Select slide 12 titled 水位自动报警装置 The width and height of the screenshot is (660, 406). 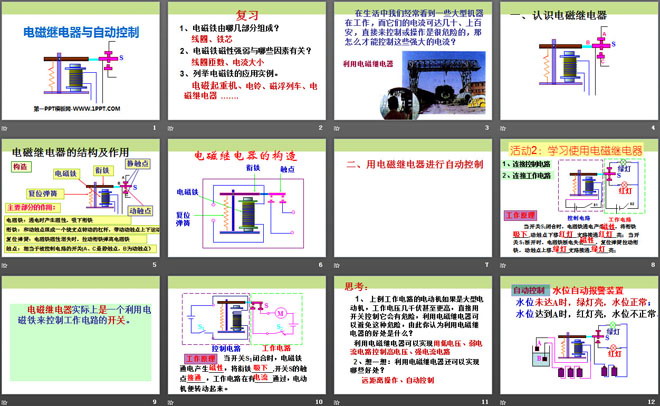pyautogui.click(x=580, y=335)
